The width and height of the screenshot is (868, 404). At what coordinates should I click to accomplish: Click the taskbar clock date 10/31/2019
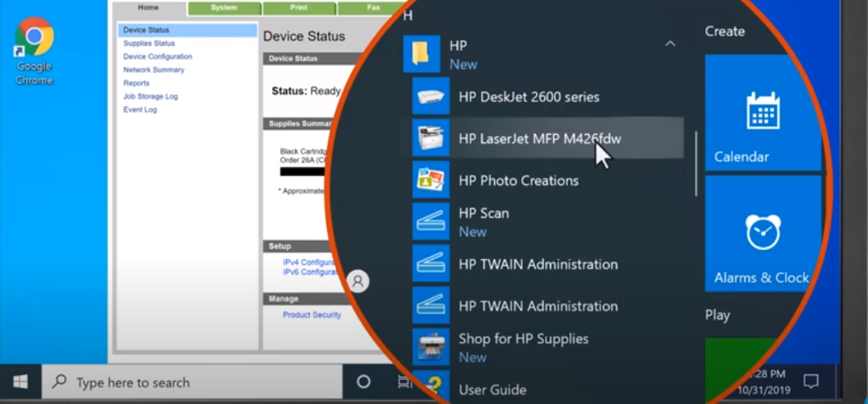pos(764,390)
